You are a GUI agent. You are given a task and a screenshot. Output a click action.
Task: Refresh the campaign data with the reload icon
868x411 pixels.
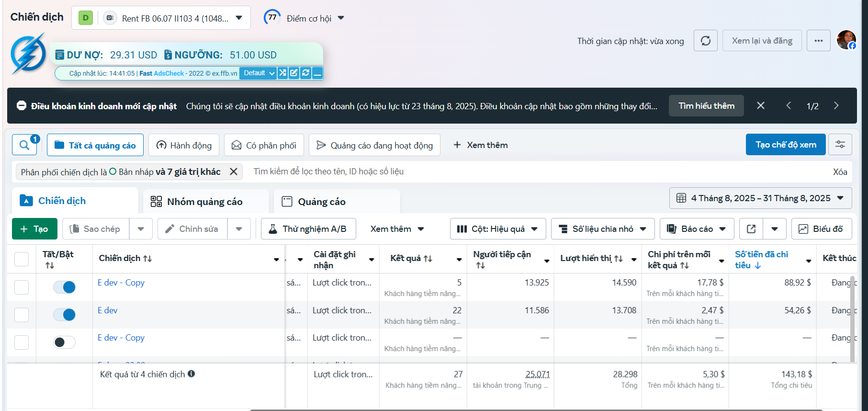[706, 41]
